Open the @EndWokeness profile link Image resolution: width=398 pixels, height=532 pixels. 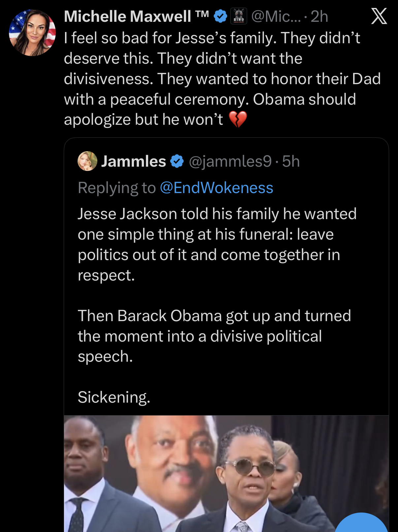pyautogui.click(x=216, y=188)
